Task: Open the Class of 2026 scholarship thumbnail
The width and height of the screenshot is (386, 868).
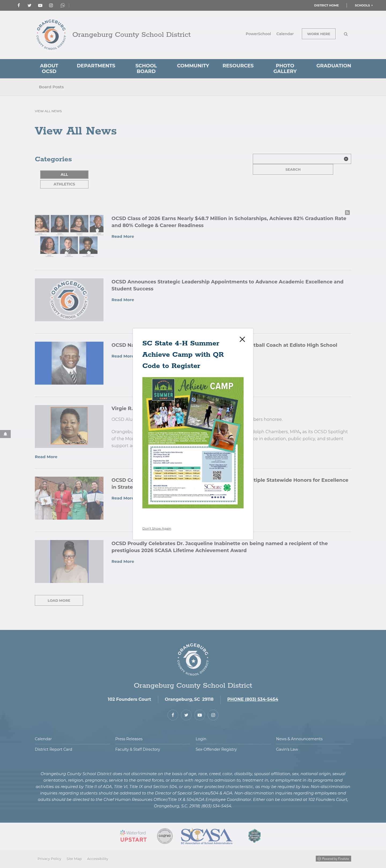Action: coord(69,236)
